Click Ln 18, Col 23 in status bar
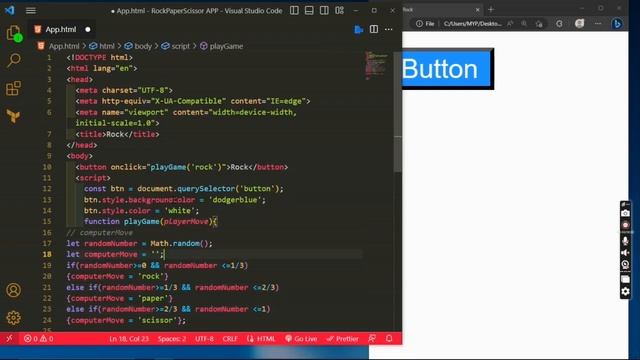The height and width of the screenshot is (360, 640). click(x=129, y=338)
